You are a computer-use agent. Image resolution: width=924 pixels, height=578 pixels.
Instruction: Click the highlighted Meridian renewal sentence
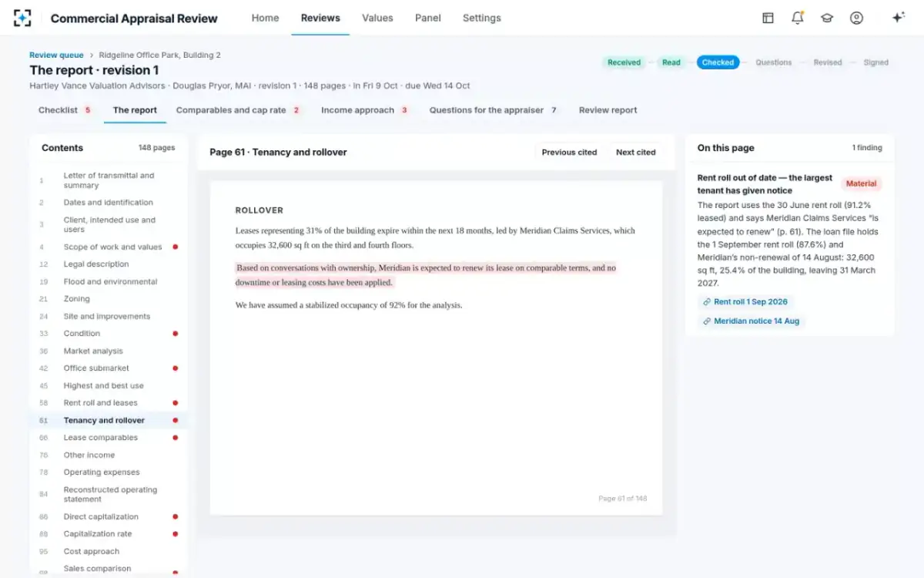(x=426, y=275)
